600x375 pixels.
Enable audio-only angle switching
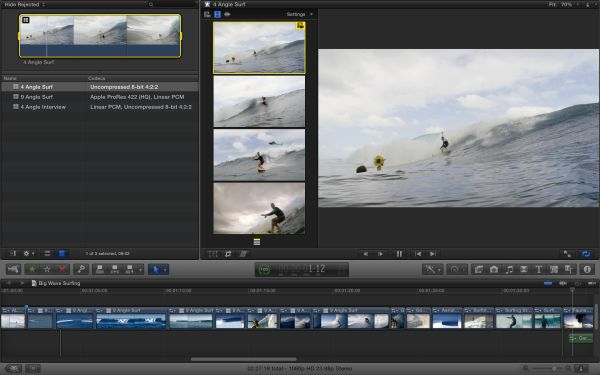pyautogui.click(x=227, y=14)
